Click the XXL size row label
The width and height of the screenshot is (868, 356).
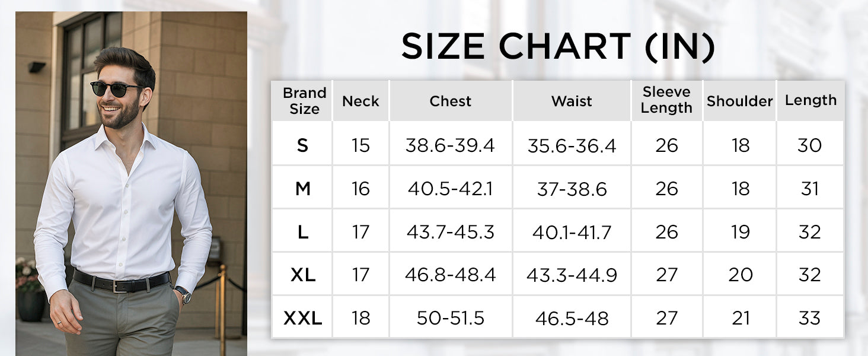click(302, 319)
